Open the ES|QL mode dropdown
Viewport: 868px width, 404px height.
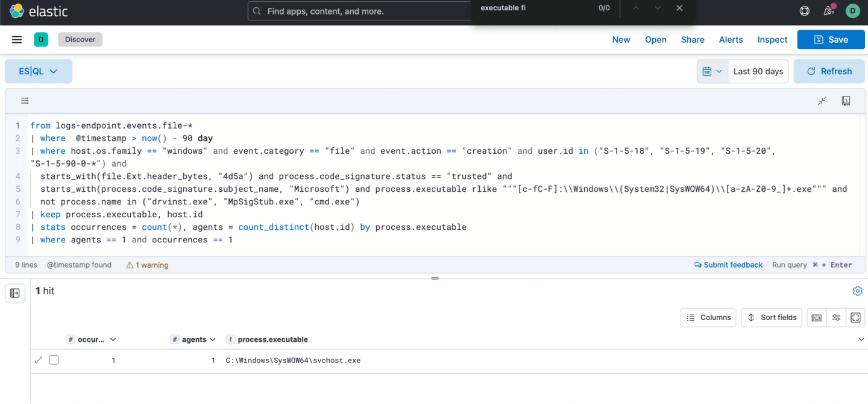39,71
